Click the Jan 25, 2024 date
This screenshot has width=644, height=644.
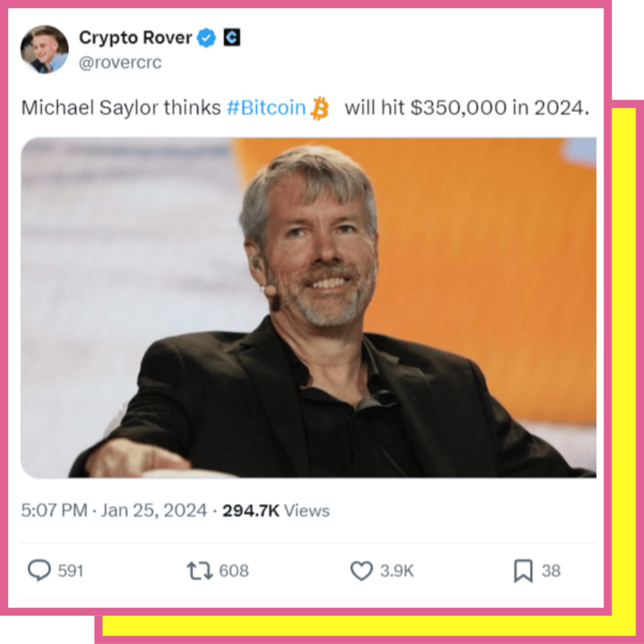pos(154,510)
